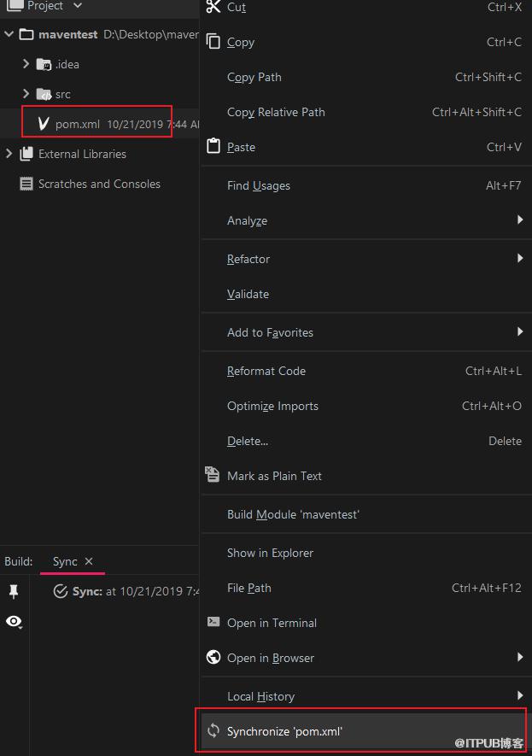Screen dimensions: 532x756
Task: Click the Synchronize refresh arrows icon
Action: tap(213, 730)
